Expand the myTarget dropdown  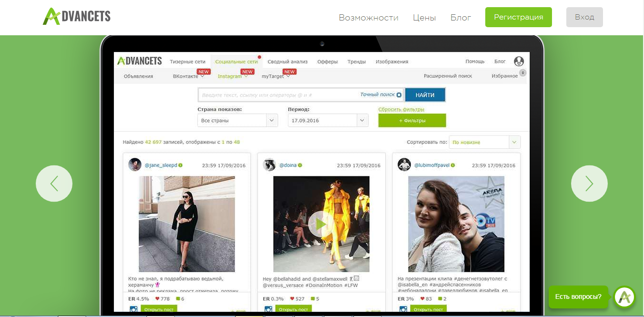pos(276,76)
